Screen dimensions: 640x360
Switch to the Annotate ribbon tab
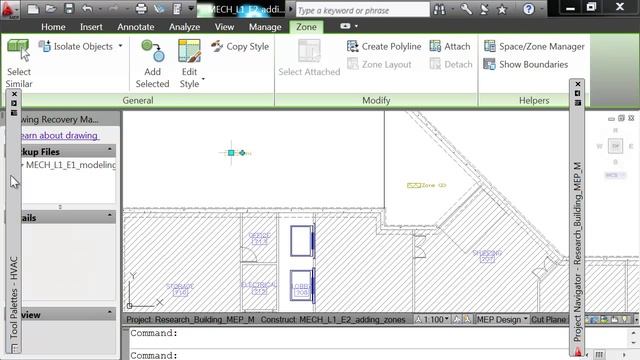(136, 27)
